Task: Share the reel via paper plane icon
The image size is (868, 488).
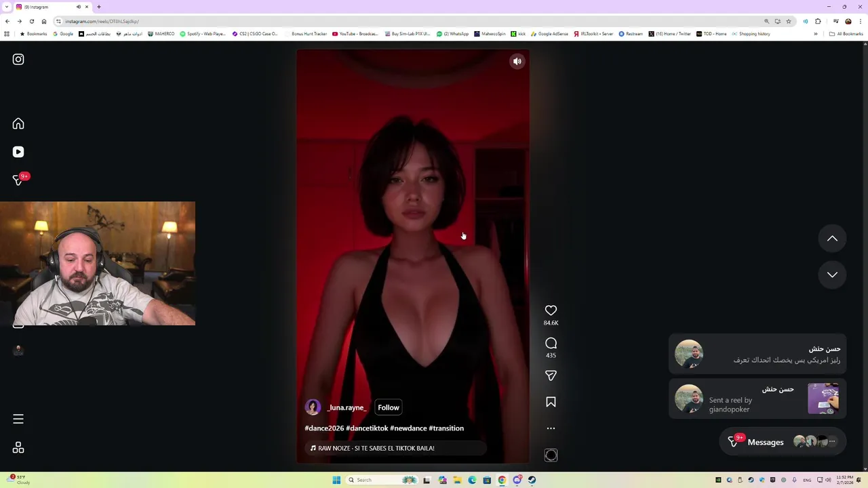Action: 551,375
